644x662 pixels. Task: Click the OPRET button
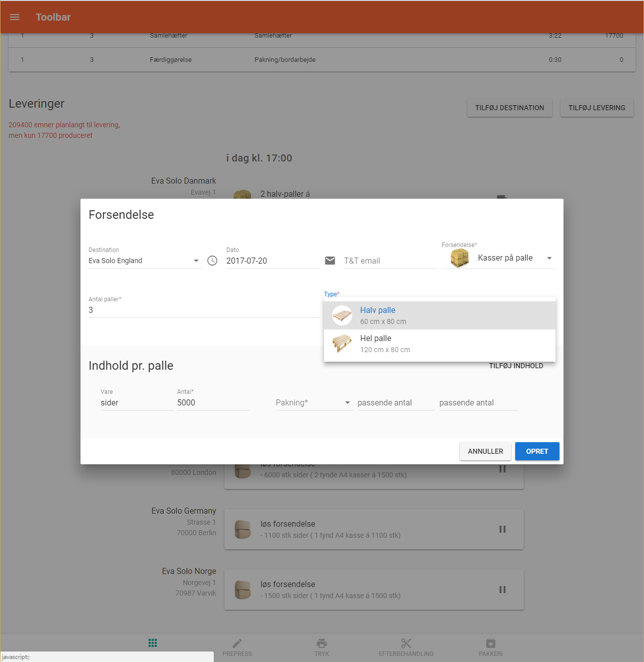point(537,451)
